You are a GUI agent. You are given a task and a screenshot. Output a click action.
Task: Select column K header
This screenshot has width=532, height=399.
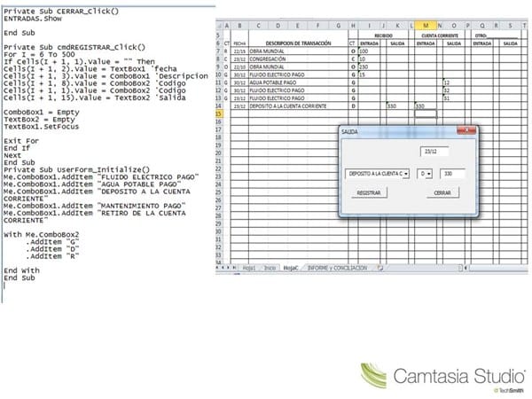click(397, 26)
